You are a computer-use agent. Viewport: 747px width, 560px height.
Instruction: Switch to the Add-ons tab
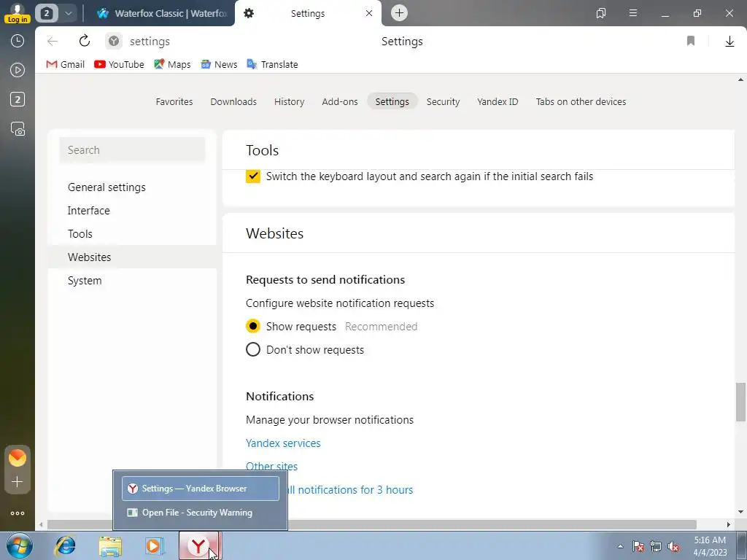[340, 101]
